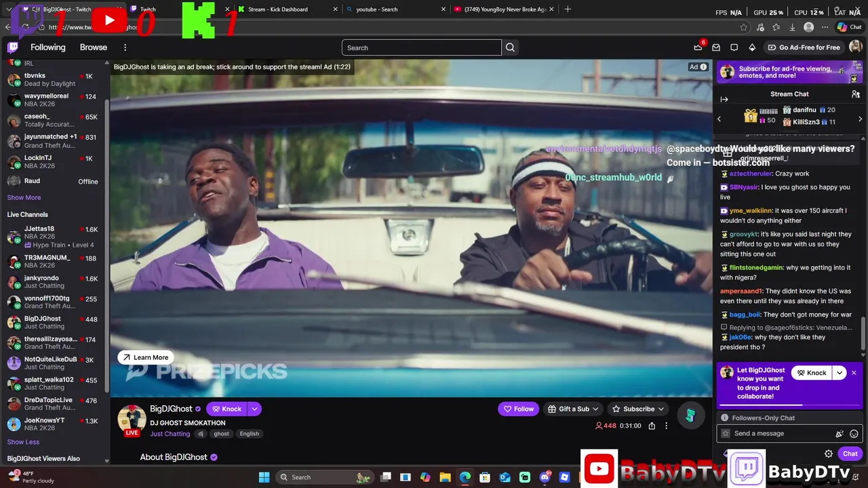Dismiss the collaboration banner with X
This screenshot has width=868, height=488.
(x=854, y=373)
